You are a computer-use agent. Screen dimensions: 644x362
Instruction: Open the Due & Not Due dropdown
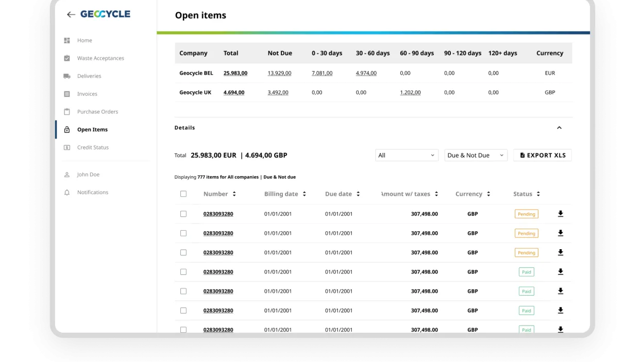[x=476, y=155]
